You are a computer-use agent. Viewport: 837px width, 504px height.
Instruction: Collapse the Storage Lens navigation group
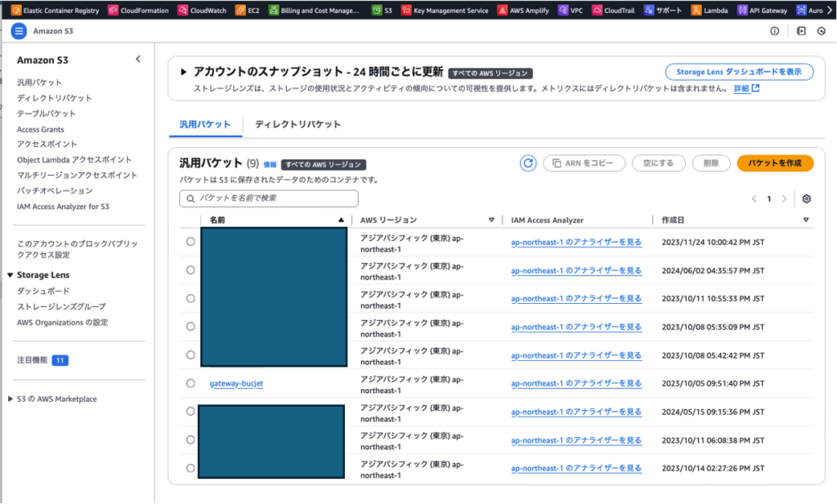pyautogui.click(x=10, y=275)
